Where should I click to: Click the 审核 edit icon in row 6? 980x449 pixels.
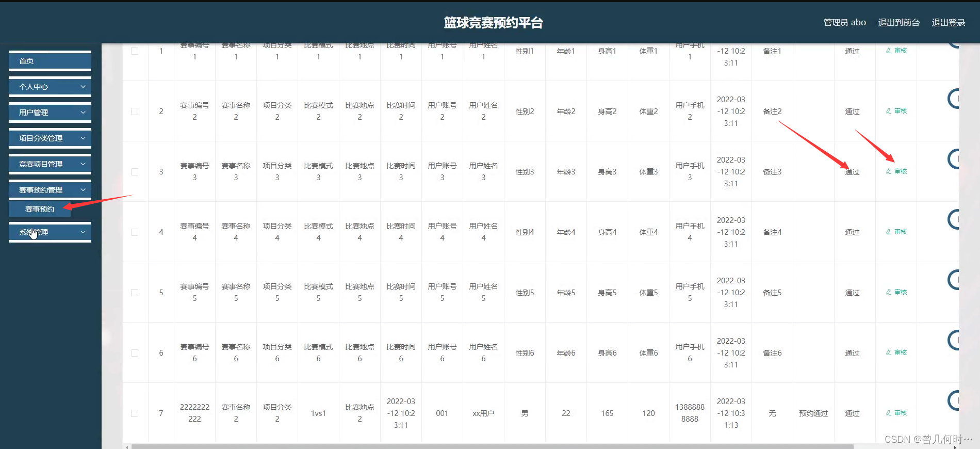click(x=889, y=352)
